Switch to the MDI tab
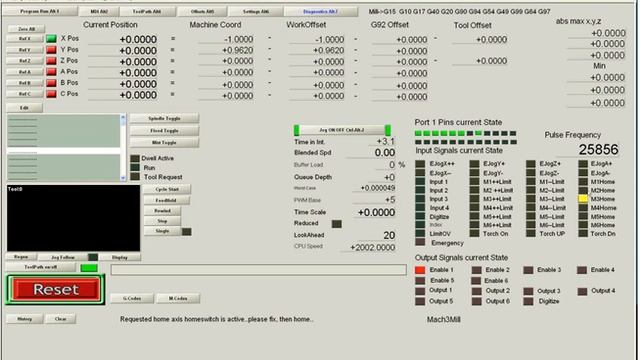This screenshot has width=640, height=360. [99, 11]
